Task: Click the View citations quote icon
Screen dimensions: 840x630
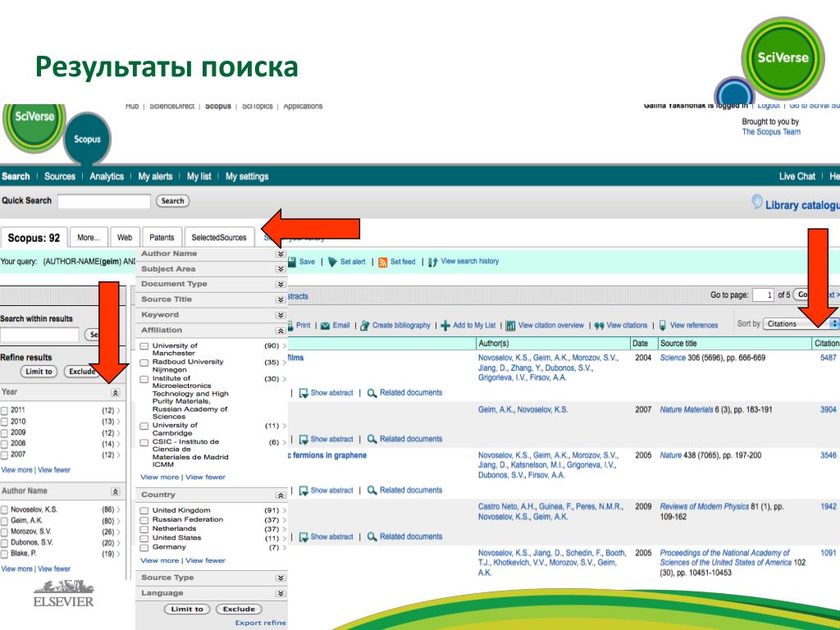Action: click(599, 325)
